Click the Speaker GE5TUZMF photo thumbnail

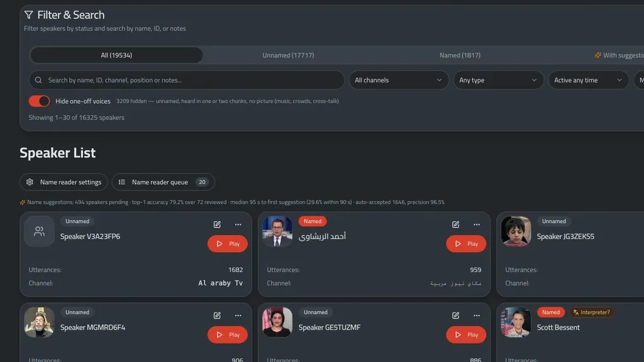pos(277,322)
